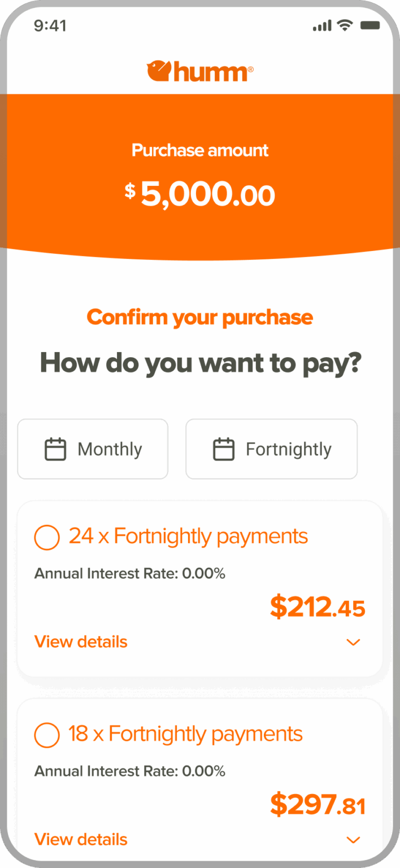Open View details on the first plan
The image size is (400, 868).
tap(80, 641)
